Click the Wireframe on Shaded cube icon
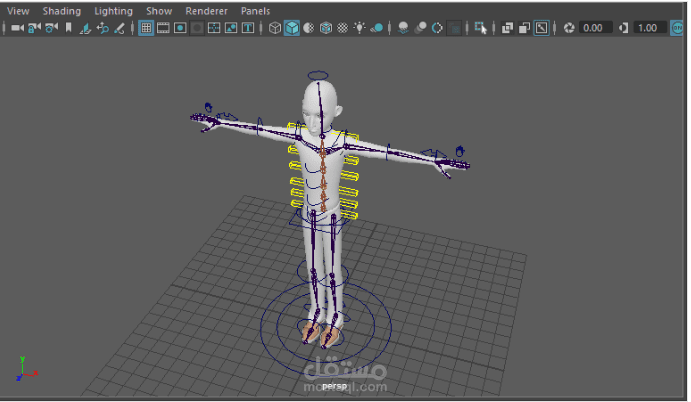691x402 pixels. pos(326,28)
